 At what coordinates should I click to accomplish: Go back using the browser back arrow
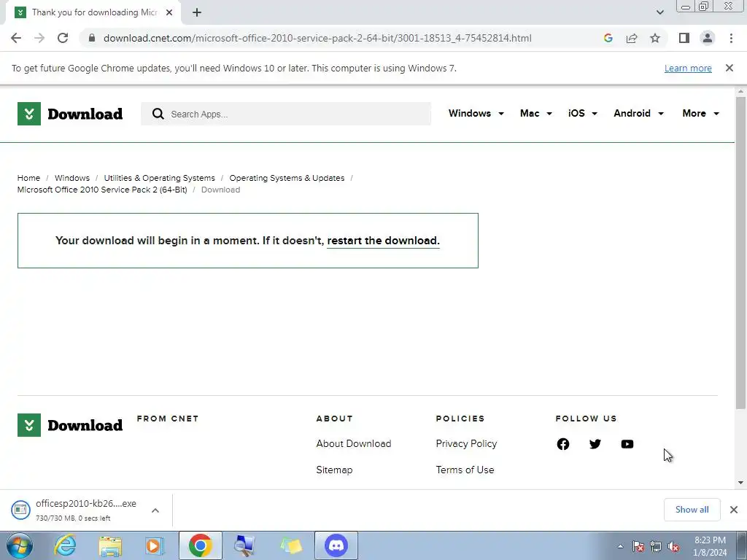tap(16, 38)
